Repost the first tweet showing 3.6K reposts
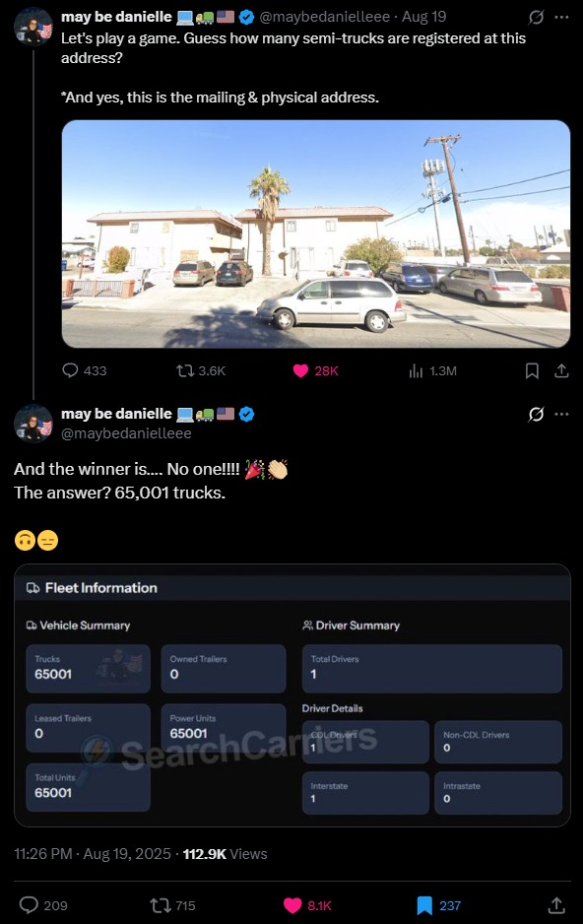 (x=185, y=370)
